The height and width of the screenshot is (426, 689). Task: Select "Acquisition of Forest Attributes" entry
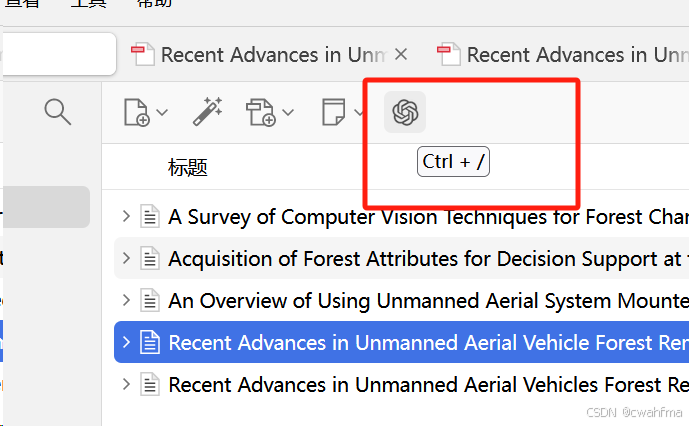(420, 258)
